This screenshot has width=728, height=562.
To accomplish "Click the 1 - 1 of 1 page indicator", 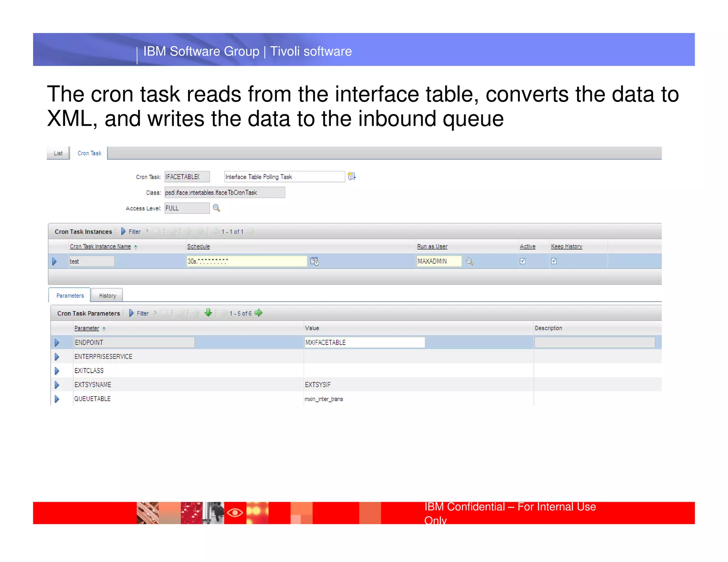I will tap(232, 232).
